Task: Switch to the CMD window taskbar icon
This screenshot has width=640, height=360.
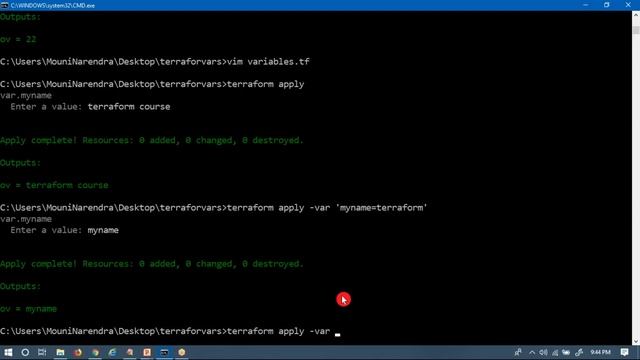Action: pos(164,352)
